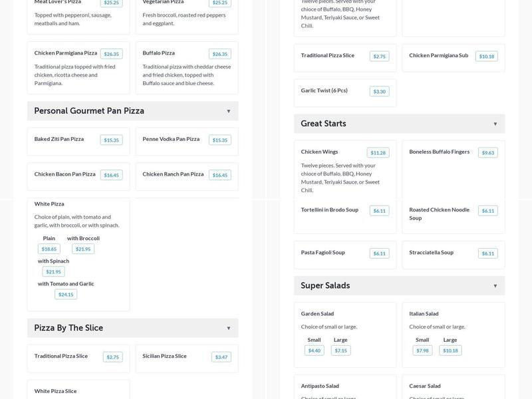Select White Pizza with Broccoli $21.95
The height and width of the screenshot is (399, 532).
pos(83,249)
